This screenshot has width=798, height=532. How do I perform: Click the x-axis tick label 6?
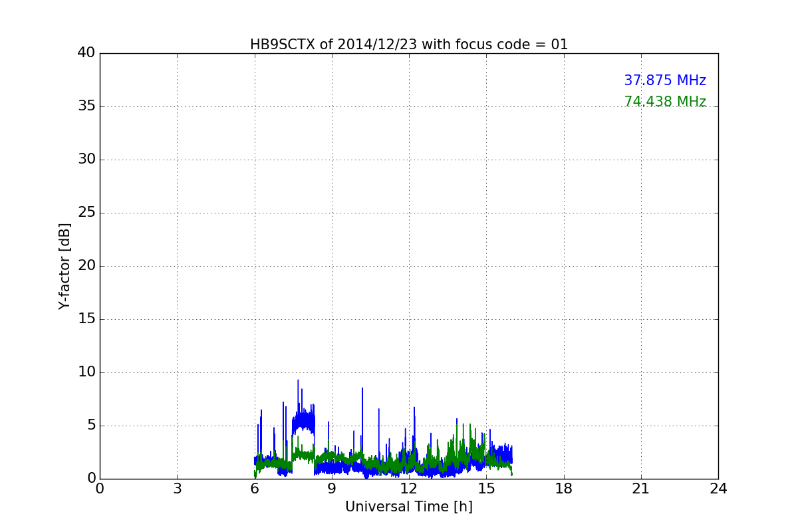[x=255, y=489]
